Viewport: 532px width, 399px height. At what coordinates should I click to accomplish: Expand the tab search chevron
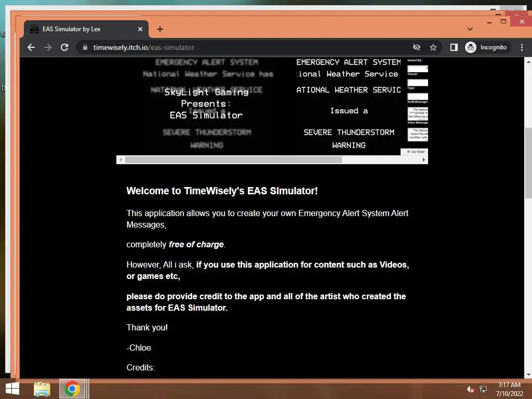click(470, 29)
